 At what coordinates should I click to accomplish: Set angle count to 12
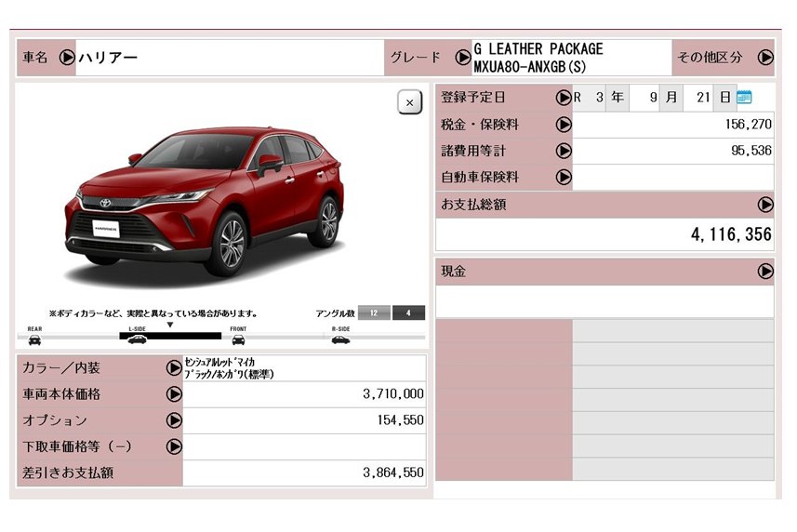click(x=374, y=313)
